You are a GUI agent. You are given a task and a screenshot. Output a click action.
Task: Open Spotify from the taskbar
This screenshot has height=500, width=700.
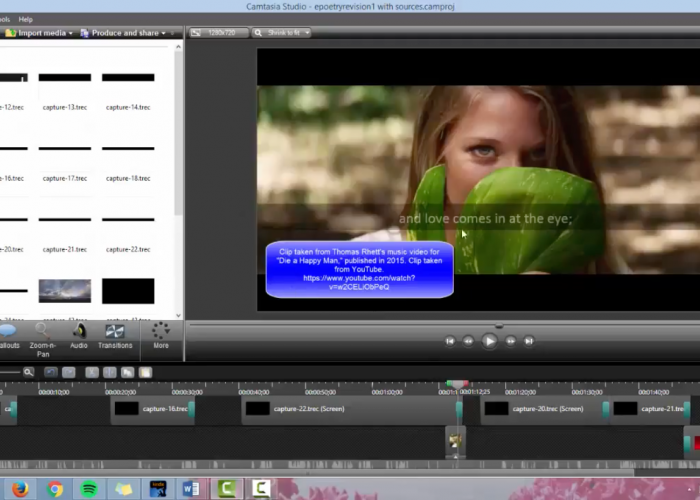(89, 489)
